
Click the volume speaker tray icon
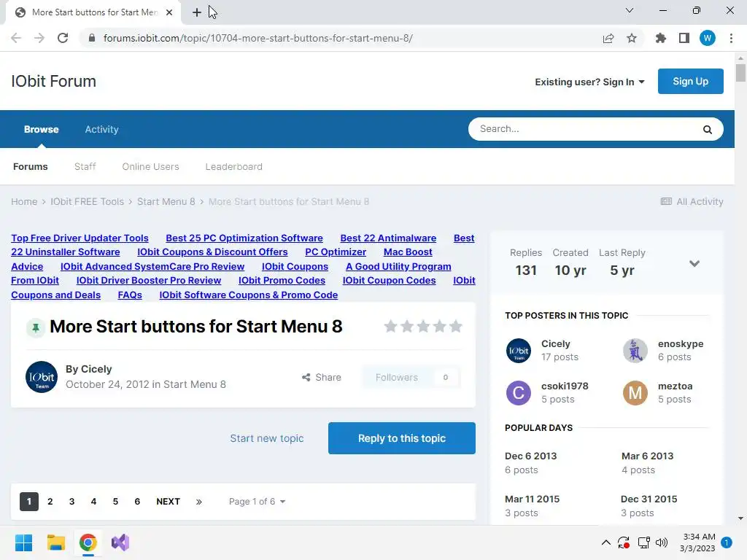pos(662,542)
